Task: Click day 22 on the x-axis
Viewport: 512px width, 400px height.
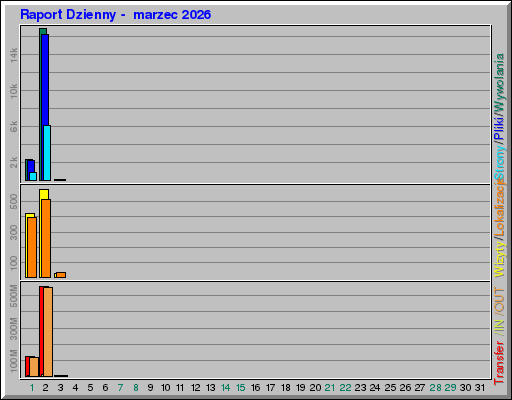Action: coord(345,388)
